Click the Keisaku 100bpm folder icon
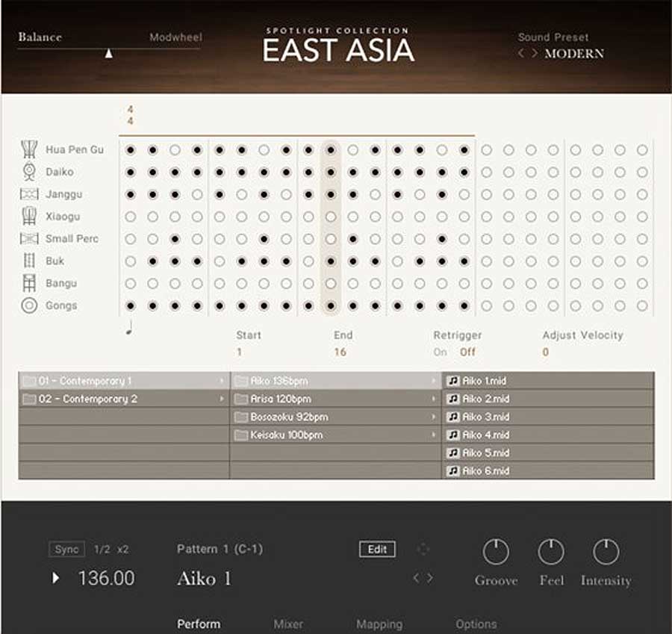672x634 pixels. point(241,435)
